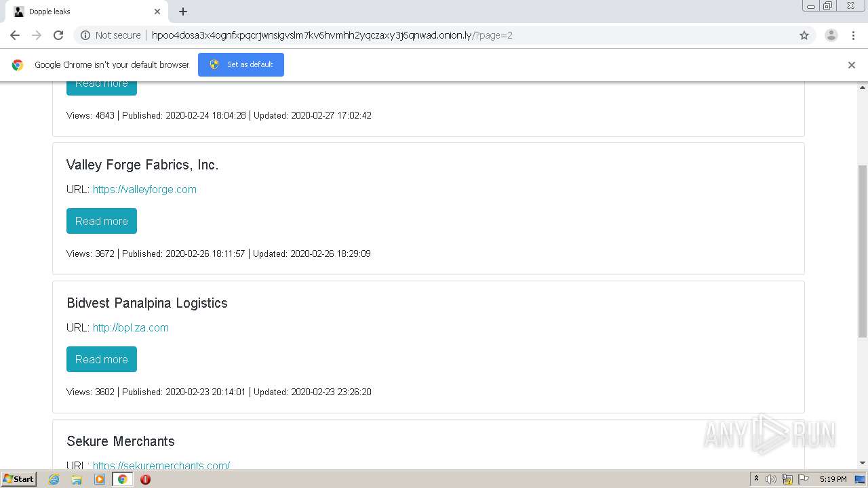The height and width of the screenshot is (488, 868).
Task: Select Bidvest Panalpina Logistics heading
Action: pos(147,303)
